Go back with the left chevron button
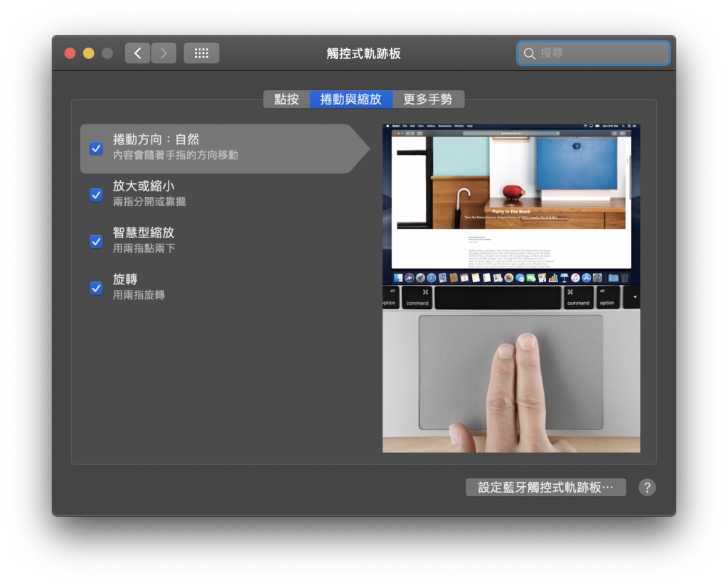Image resolution: width=728 pixels, height=585 pixels. coord(137,53)
